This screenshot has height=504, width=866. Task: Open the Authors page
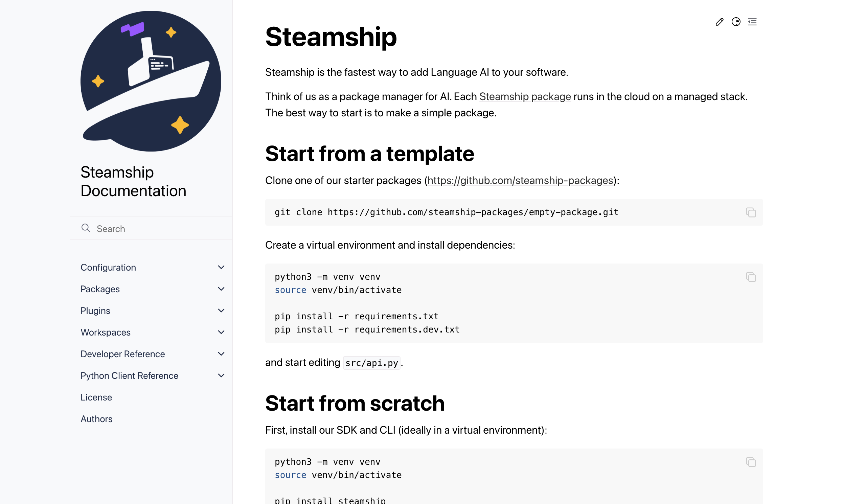tap(96, 419)
